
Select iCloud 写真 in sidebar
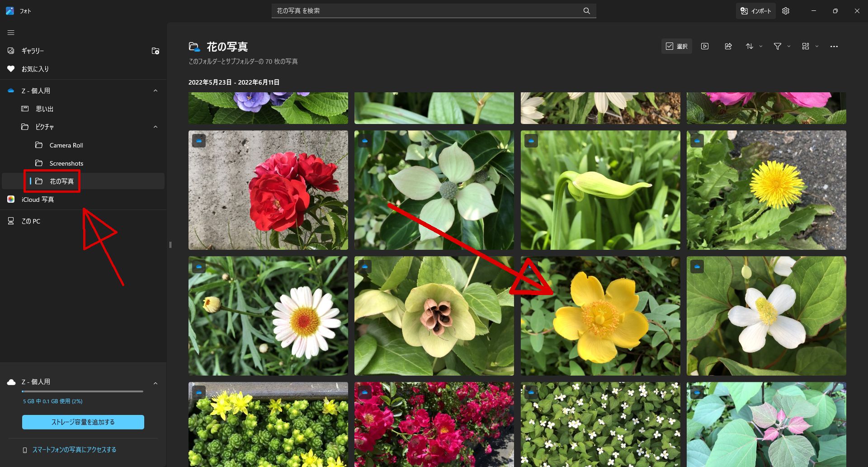tap(38, 200)
